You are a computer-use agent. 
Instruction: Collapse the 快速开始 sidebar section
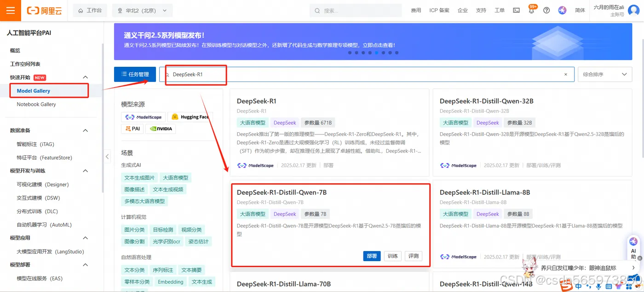click(85, 77)
